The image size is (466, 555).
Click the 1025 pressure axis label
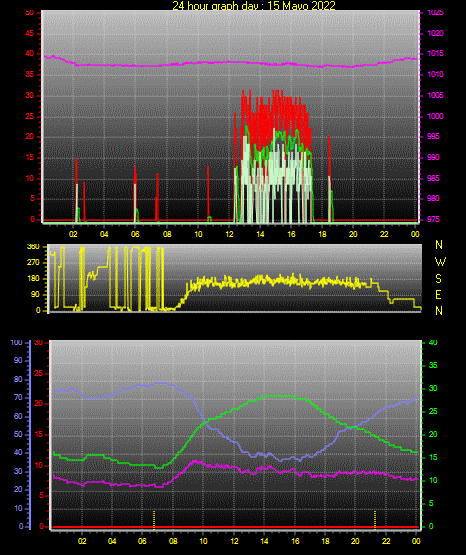point(435,13)
